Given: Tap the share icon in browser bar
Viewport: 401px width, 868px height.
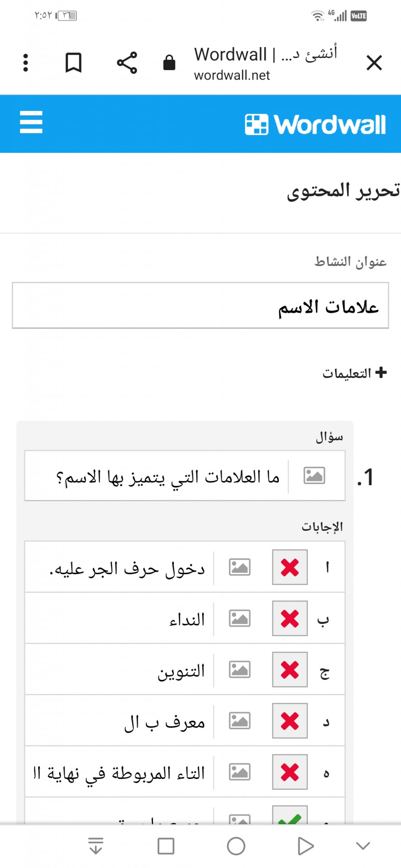Looking at the screenshot, I should tap(127, 62).
